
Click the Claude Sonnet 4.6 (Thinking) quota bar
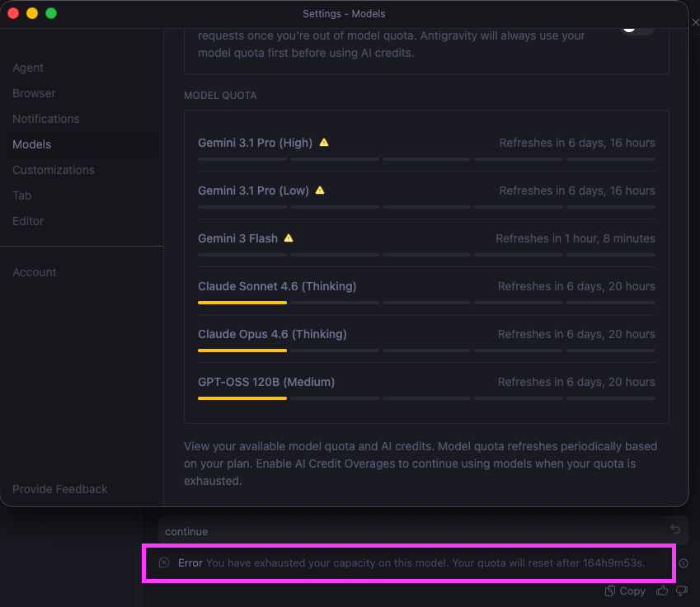pos(426,303)
